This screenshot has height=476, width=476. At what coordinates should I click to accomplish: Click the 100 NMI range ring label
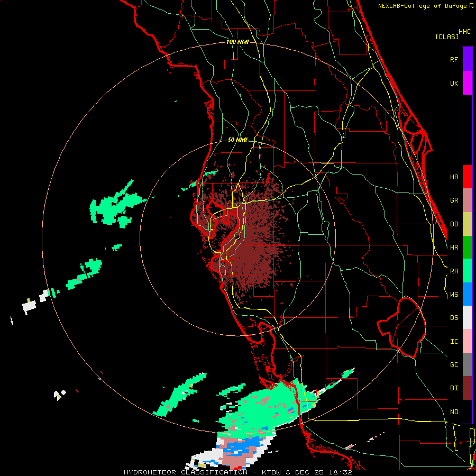[237, 42]
